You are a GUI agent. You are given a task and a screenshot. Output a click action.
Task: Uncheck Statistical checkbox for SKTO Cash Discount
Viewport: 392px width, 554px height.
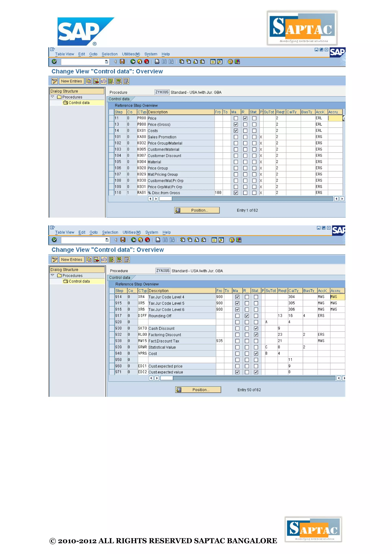pyautogui.click(x=256, y=328)
